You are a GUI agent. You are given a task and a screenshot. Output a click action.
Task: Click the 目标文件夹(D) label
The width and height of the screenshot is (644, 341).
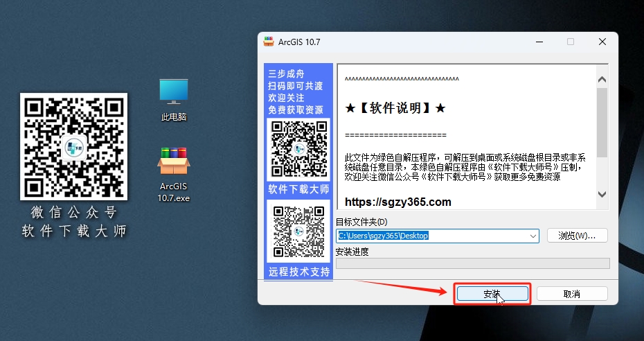coord(361,222)
